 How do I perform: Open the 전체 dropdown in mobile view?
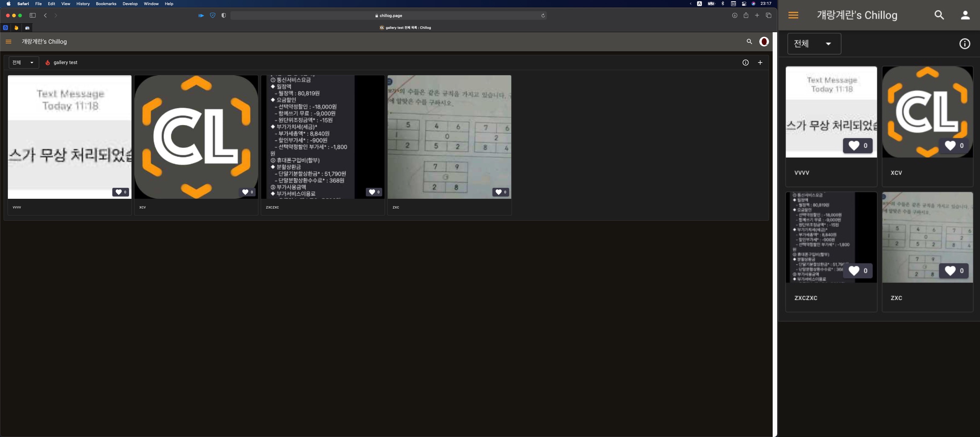[813, 44]
